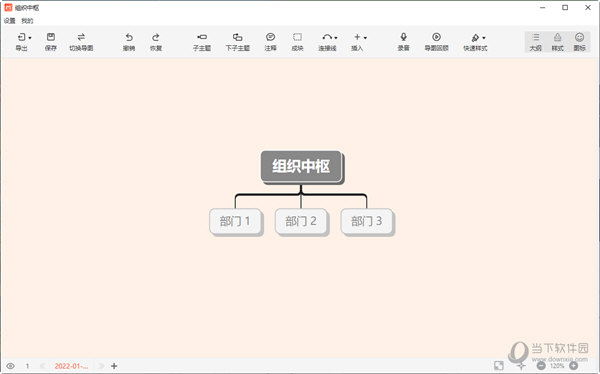Toggle the 样式 style panel

click(558, 42)
